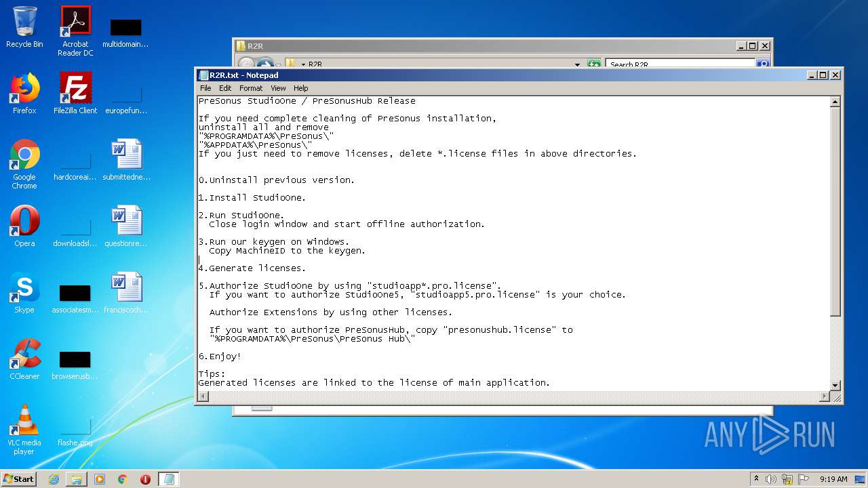Launch Opera browser shortcut
Image resolution: width=868 pixels, height=488 pixels.
24,226
